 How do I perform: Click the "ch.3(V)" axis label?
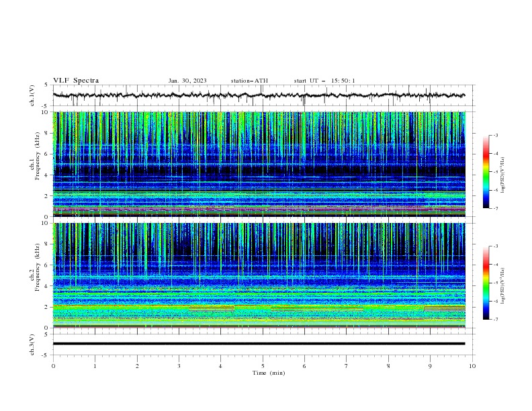tap(32, 345)
